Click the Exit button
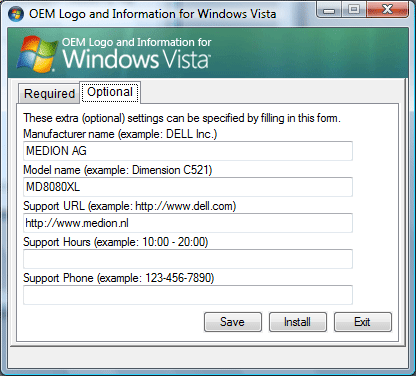The width and height of the screenshot is (416, 376). tap(363, 322)
